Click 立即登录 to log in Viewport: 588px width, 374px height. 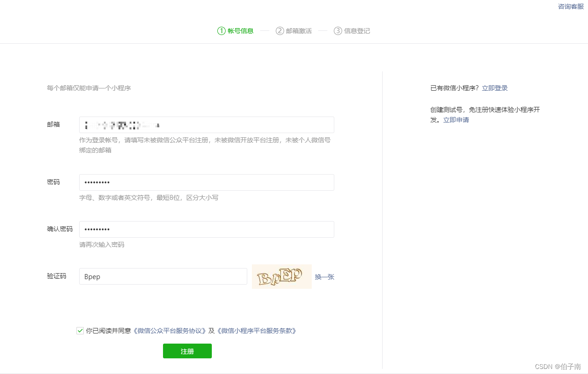(x=495, y=88)
